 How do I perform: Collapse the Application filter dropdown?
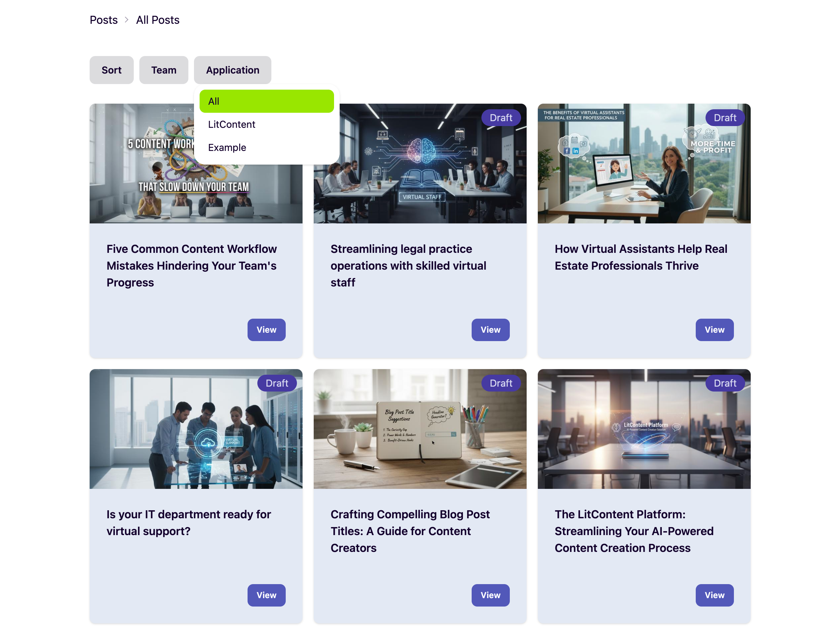coord(232,70)
